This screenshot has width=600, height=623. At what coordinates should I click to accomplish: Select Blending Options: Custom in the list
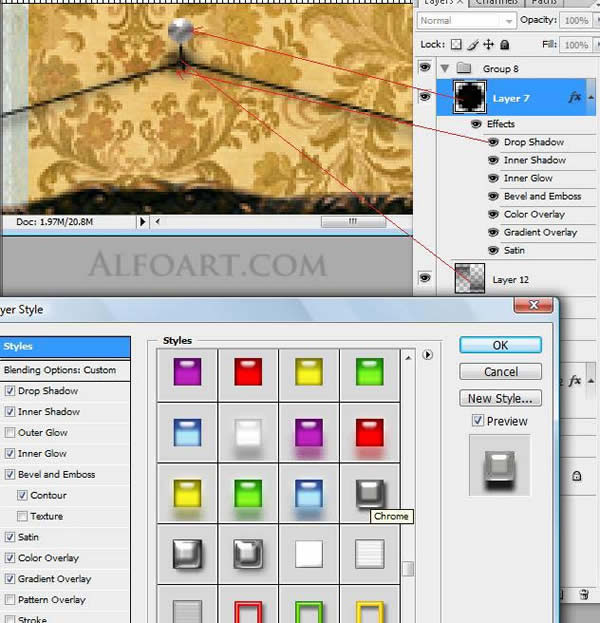60,370
